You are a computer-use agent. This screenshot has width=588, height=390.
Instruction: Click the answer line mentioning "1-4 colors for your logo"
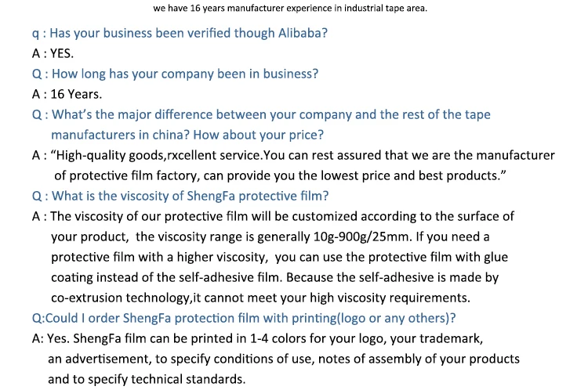coord(257,338)
